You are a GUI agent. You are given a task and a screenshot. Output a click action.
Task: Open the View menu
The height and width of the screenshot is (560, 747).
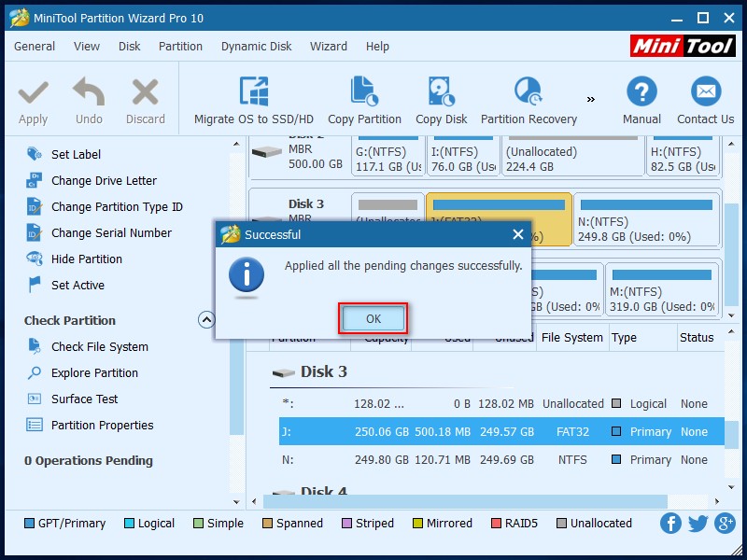[87, 46]
